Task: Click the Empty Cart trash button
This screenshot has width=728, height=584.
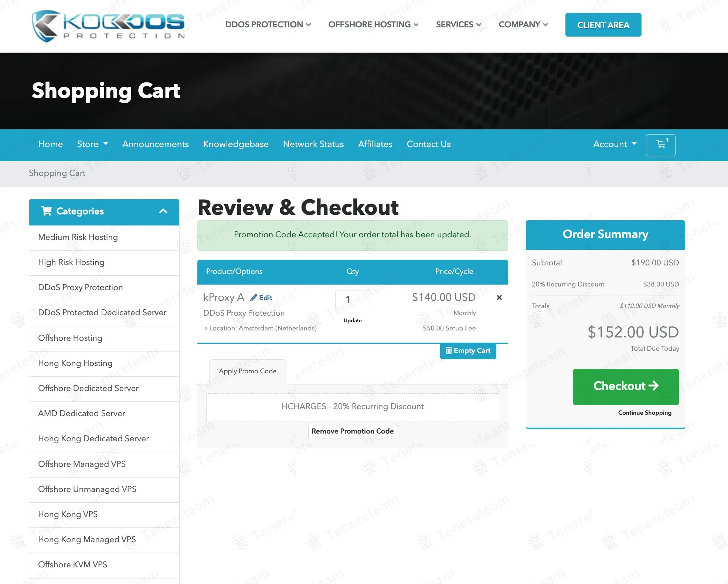Action: coord(468,351)
